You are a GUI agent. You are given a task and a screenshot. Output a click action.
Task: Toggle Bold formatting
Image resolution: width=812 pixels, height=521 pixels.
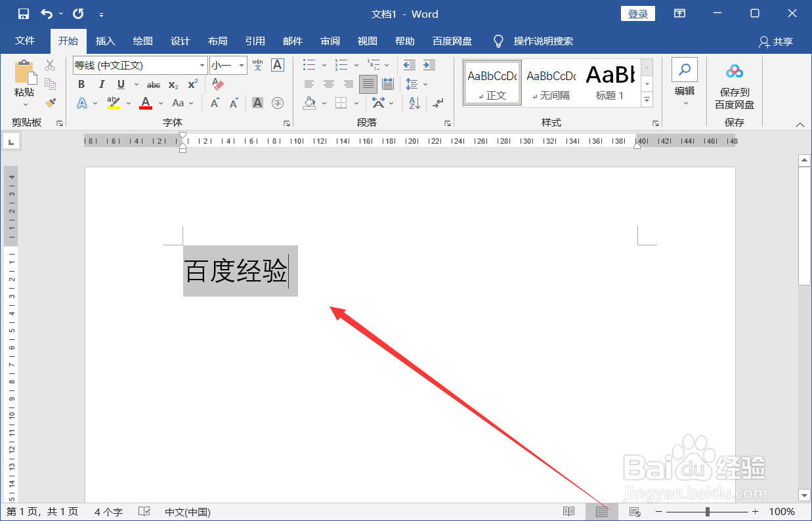81,84
